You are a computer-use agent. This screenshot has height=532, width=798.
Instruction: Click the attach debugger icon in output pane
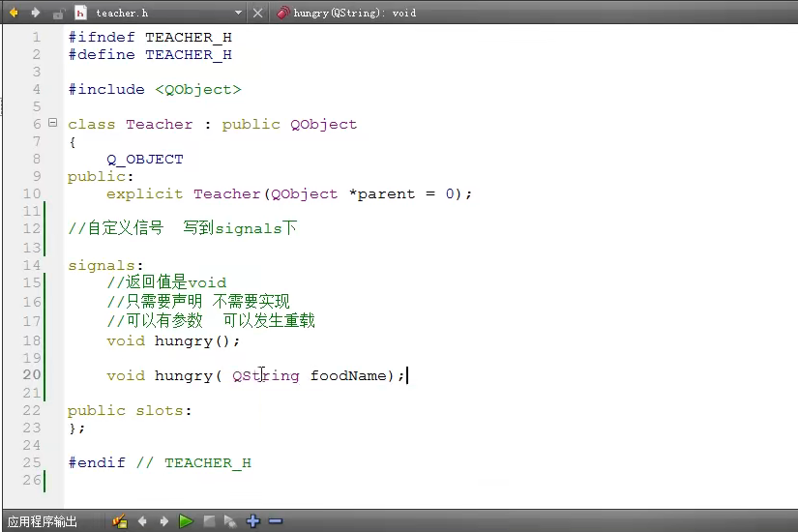[x=230, y=521]
